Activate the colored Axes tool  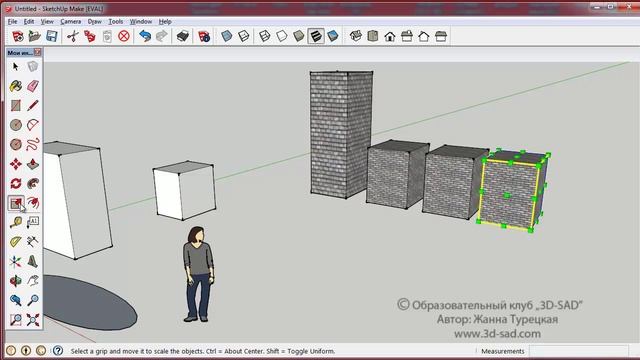point(16,261)
